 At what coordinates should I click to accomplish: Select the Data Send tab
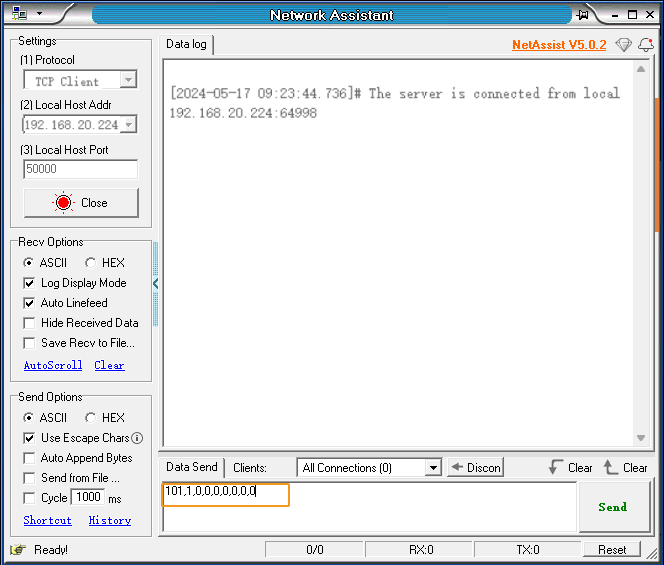tap(191, 467)
